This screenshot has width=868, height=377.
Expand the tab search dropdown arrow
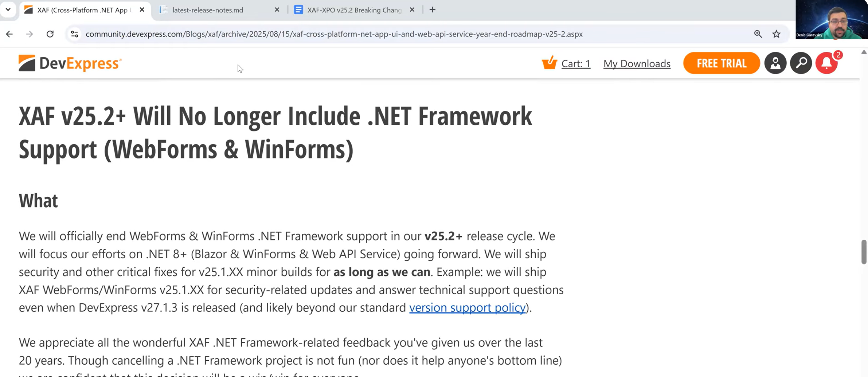pos(8,9)
